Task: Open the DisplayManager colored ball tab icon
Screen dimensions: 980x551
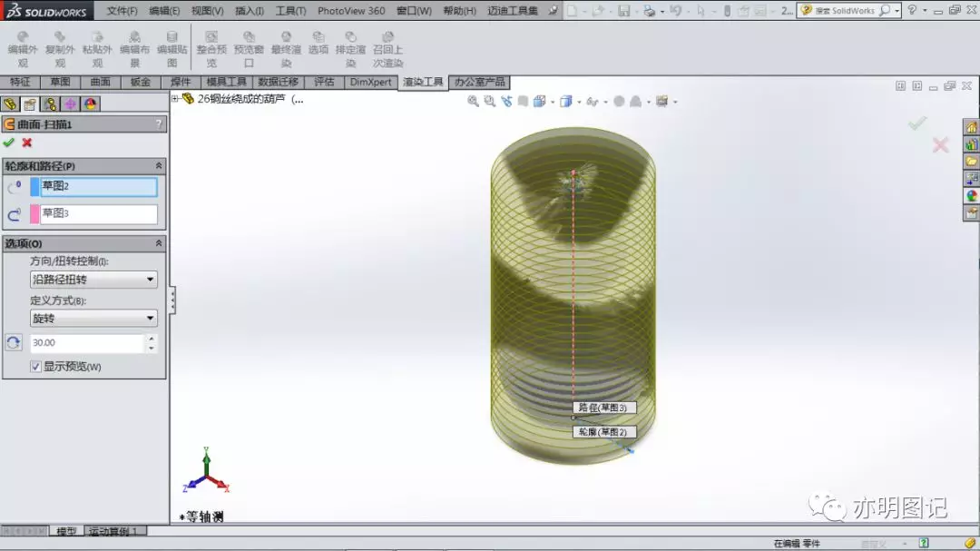Action: [90, 103]
